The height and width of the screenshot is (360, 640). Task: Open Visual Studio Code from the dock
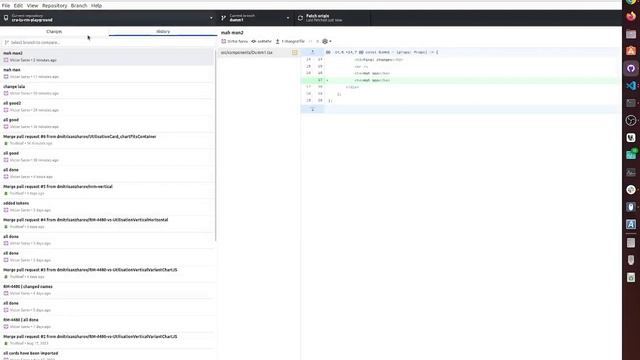(631, 85)
